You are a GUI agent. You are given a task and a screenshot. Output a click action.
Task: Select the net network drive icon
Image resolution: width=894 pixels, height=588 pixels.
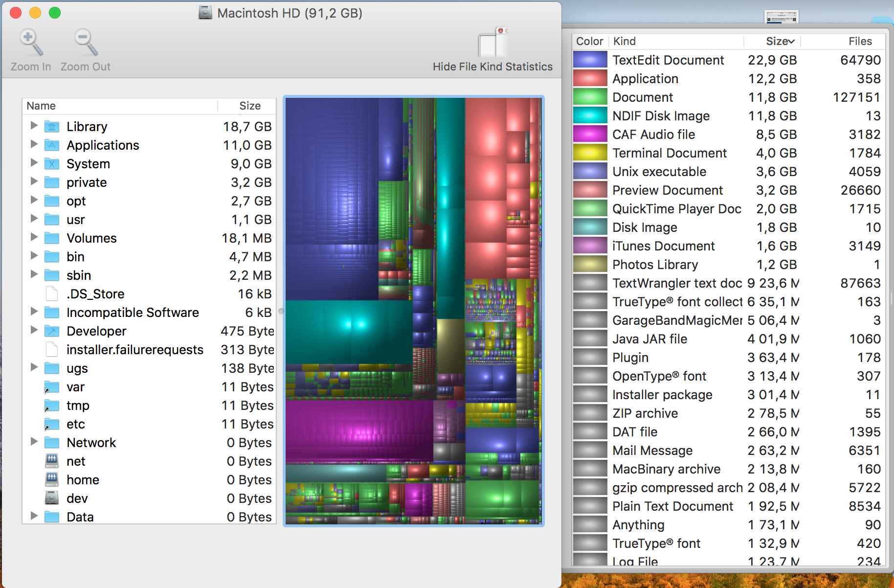(x=52, y=461)
